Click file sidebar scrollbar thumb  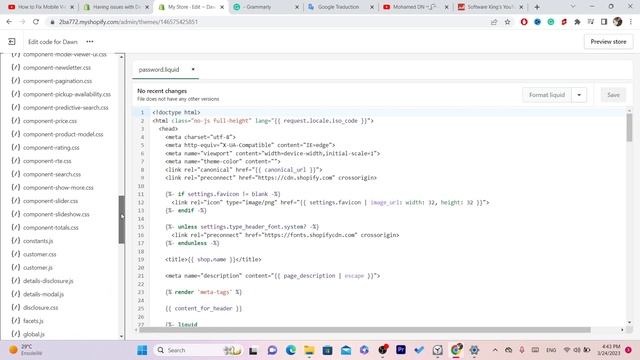122,220
